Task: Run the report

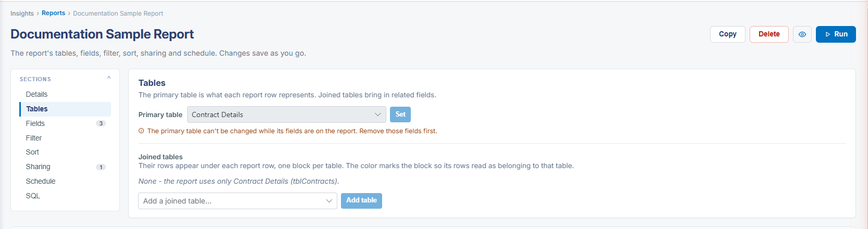Action: [836, 34]
